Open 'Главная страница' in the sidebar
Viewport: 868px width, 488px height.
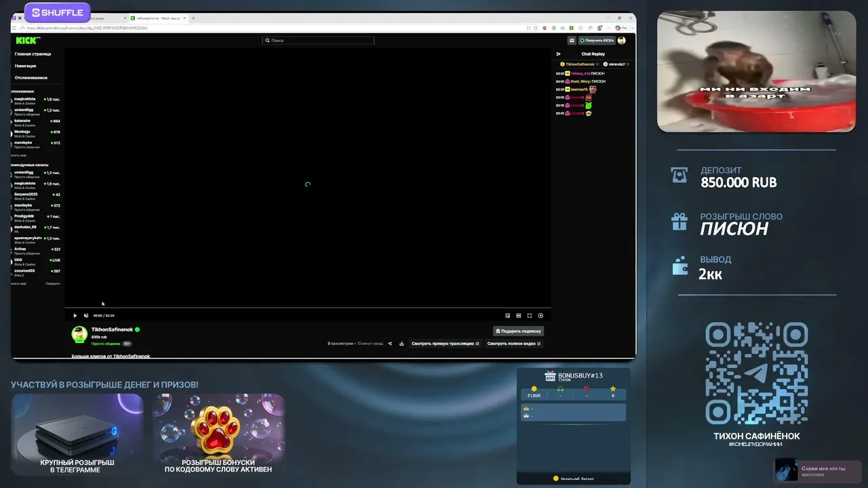pos(33,54)
